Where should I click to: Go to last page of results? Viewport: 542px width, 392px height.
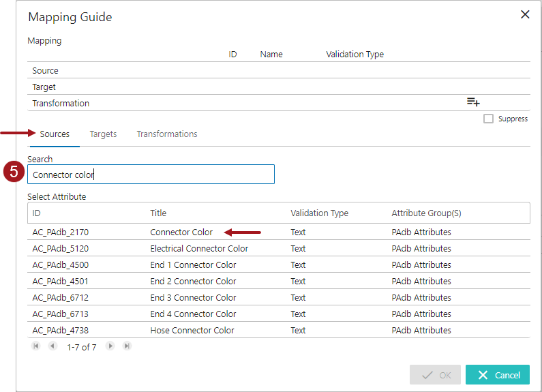click(127, 346)
